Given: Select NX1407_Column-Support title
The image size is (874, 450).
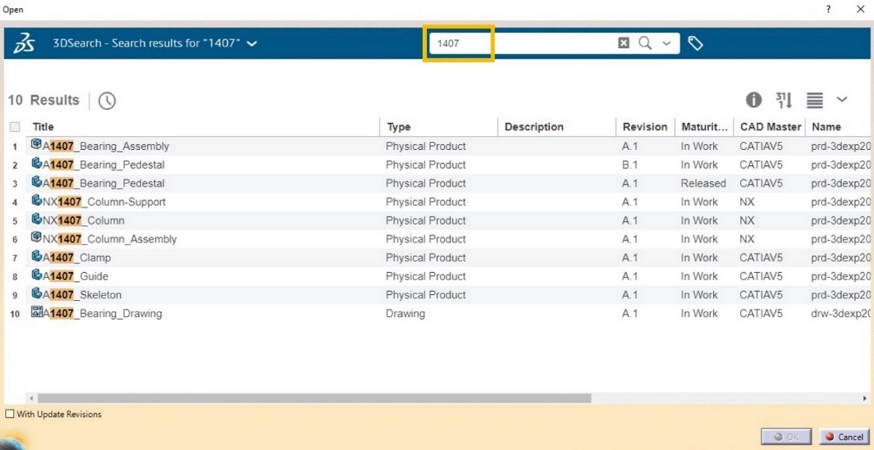Looking at the screenshot, I should [104, 202].
